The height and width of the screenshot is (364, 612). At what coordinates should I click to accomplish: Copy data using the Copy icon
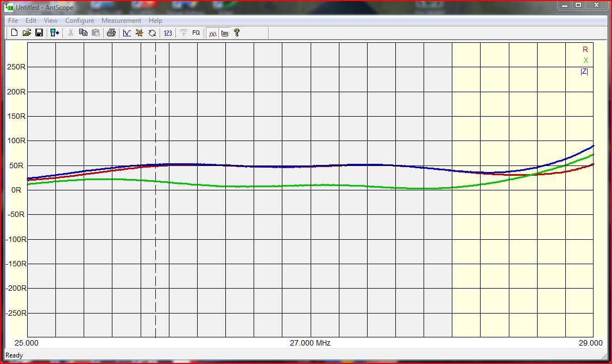tap(83, 33)
